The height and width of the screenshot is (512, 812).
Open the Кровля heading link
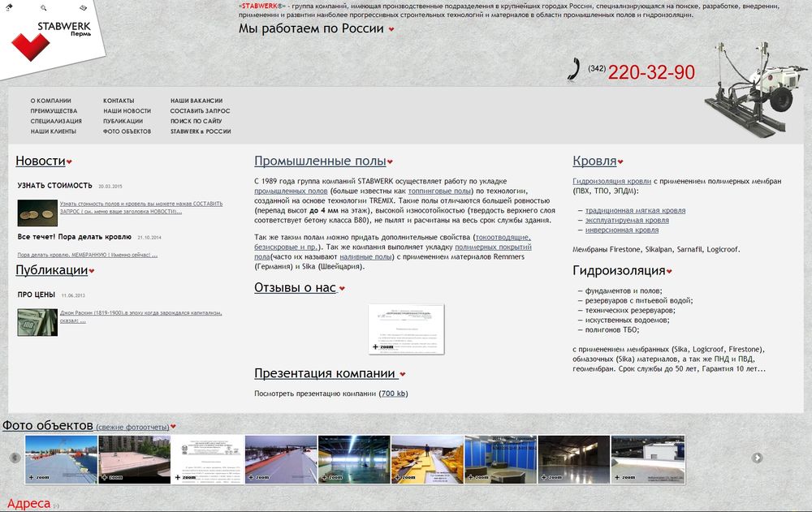pos(594,161)
